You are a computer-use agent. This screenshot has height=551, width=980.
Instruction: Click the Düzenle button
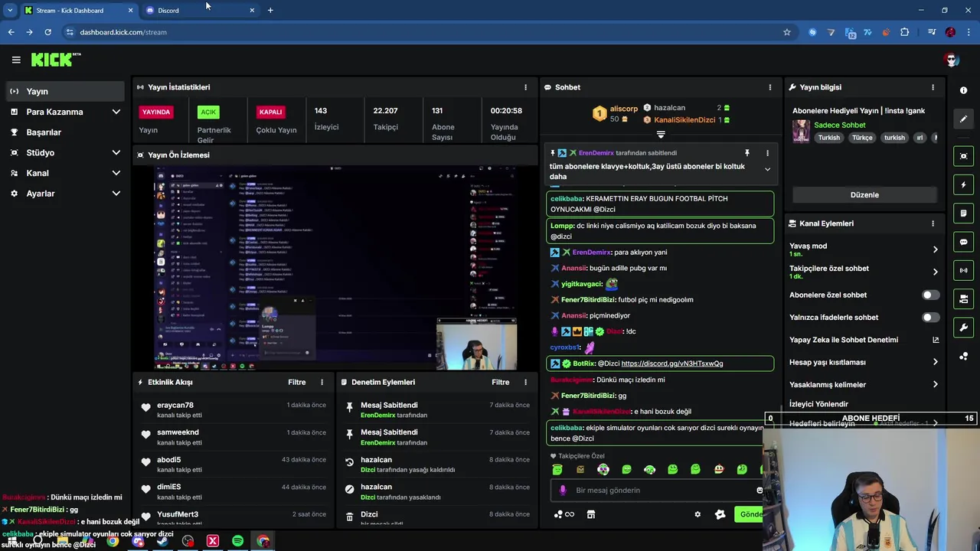click(x=864, y=194)
